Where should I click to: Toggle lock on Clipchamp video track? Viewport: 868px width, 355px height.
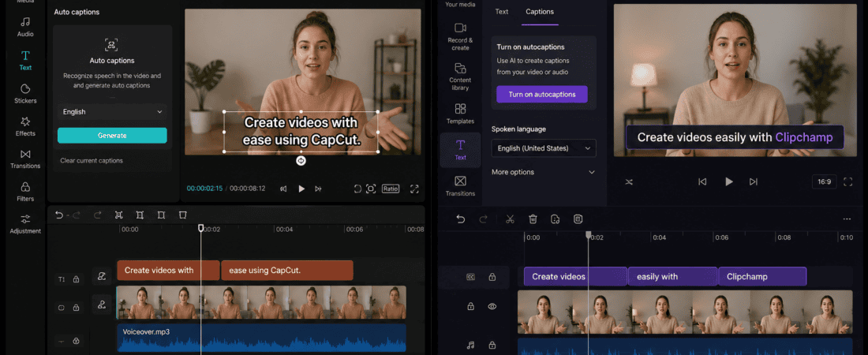(470, 306)
